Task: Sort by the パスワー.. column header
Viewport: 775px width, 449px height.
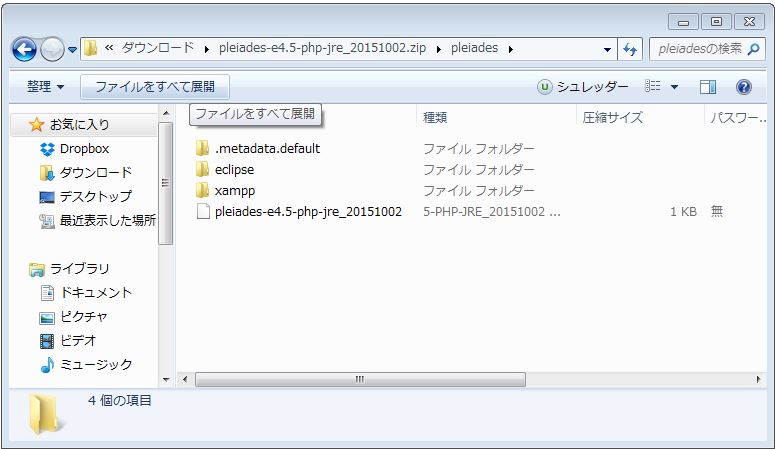Action: (x=738, y=118)
